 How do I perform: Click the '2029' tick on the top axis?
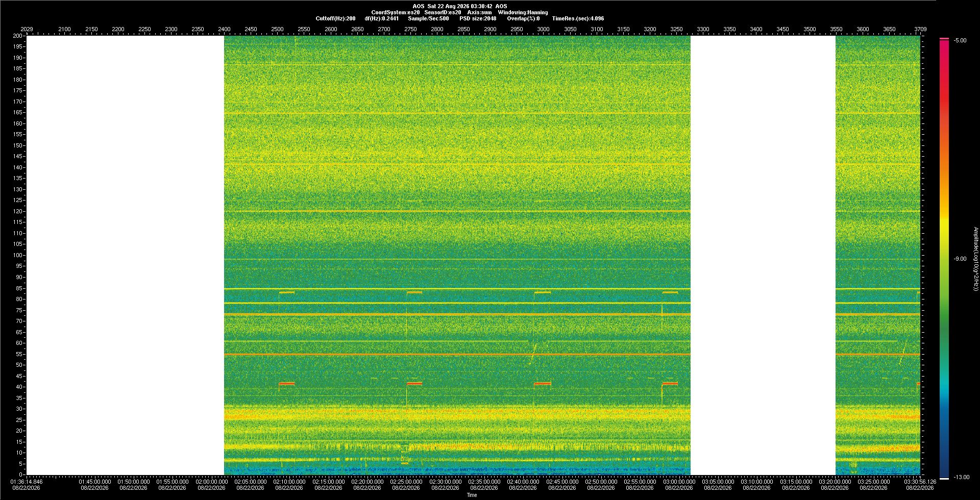(x=27, y=29)
